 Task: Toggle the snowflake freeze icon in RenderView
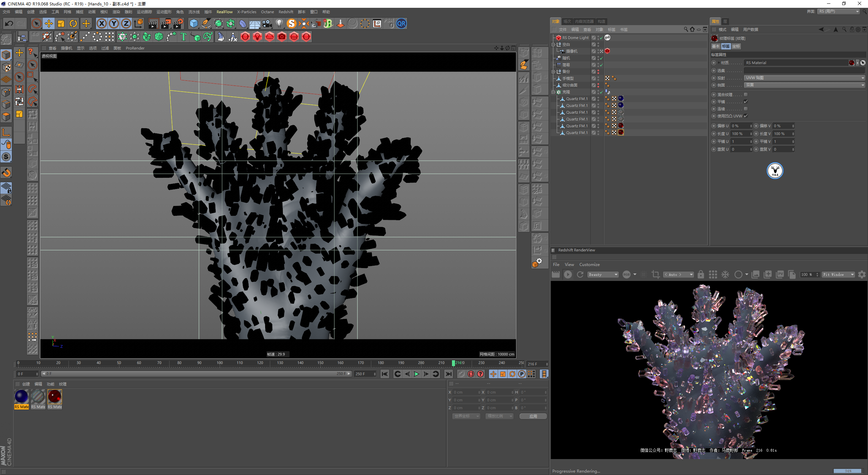click(x=725, y=274)
